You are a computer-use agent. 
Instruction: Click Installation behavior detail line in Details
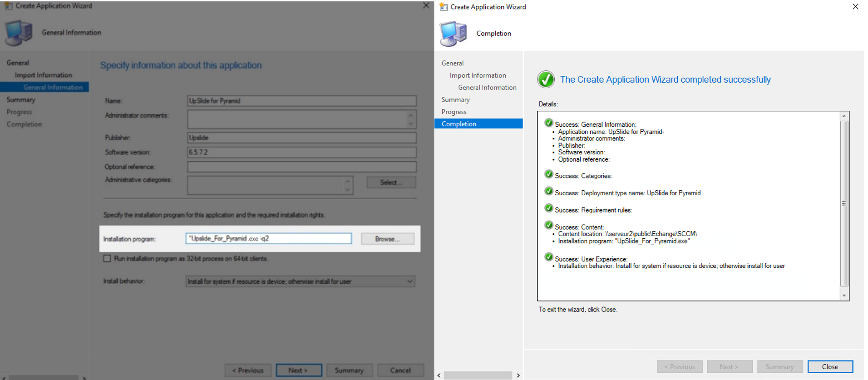click(671, 266)
